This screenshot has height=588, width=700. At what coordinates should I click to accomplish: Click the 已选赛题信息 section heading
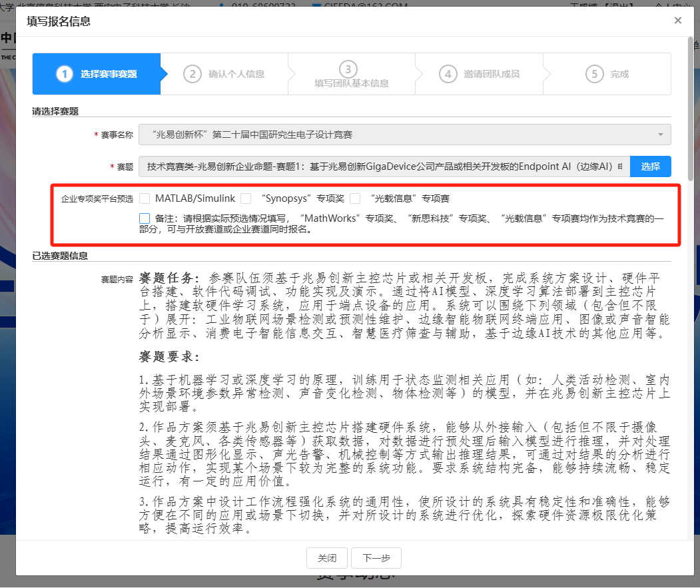[60, 256]
